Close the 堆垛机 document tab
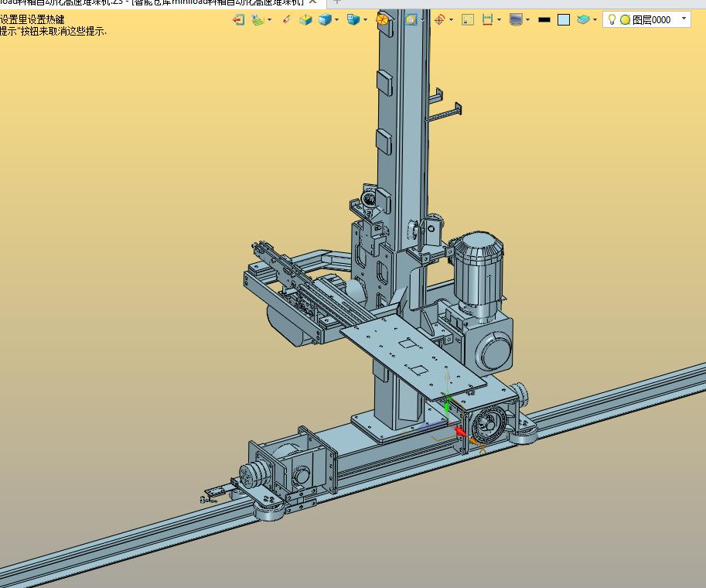 [x=313, y=2]
